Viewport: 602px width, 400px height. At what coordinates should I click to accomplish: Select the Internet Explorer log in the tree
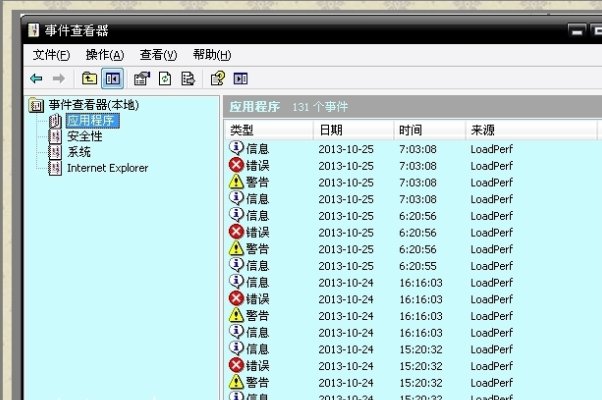108,168
